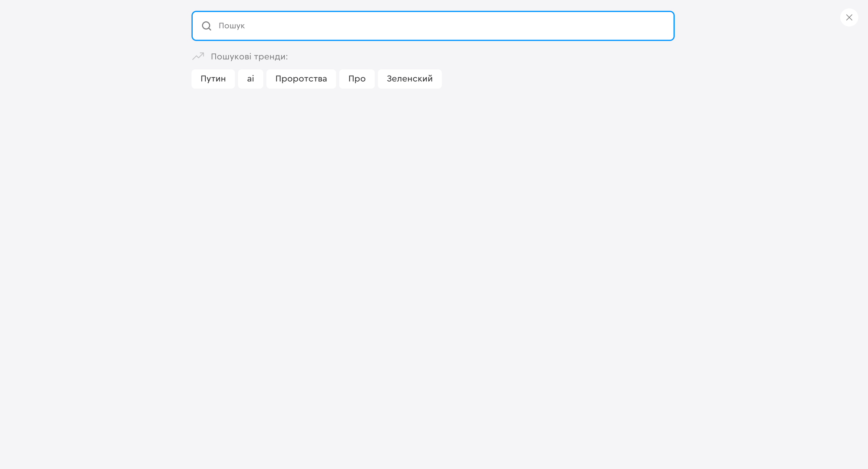Select the Зеленский trending tag
Screen dimensions: 868x469
410,79
